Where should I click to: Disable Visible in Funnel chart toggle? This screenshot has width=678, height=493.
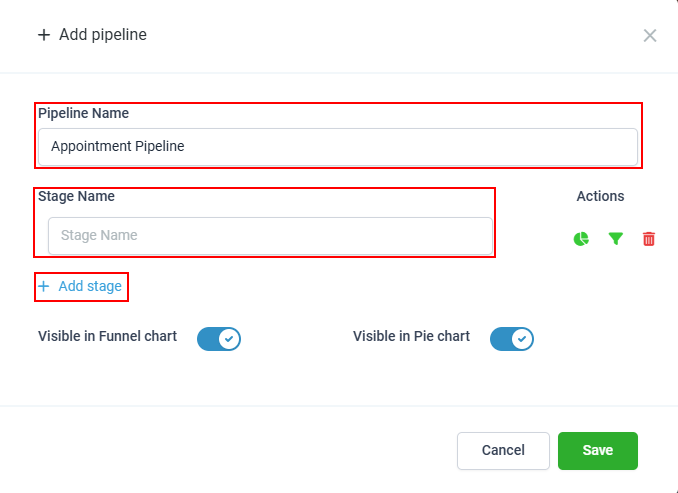click(219, 339)
